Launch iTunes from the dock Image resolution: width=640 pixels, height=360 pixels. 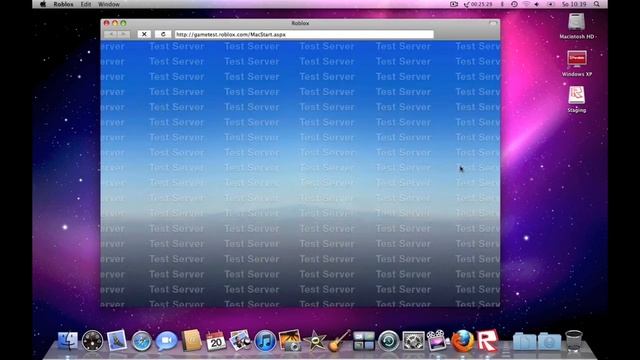(265, 341)
